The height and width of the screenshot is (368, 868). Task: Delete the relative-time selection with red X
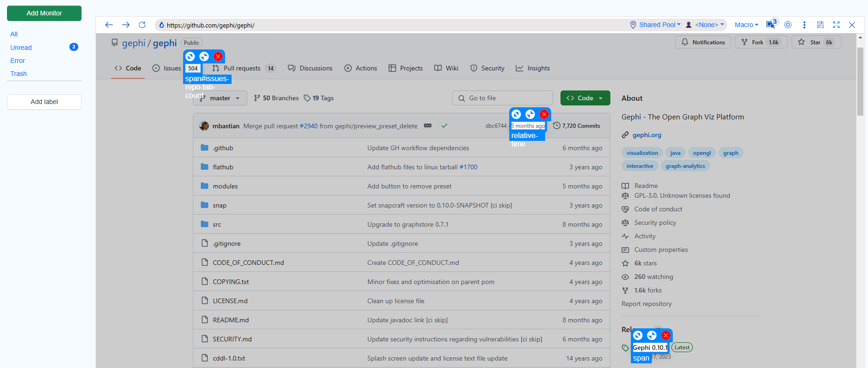coord(544,114)
